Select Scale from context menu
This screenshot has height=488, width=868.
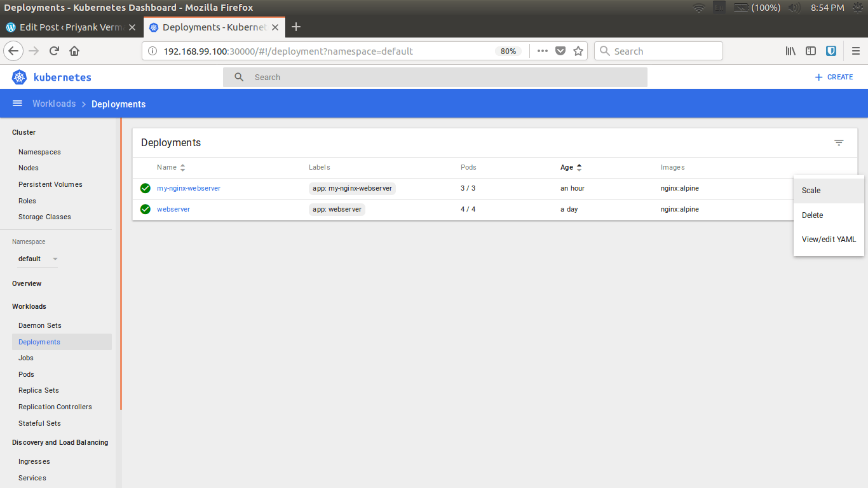tap(811, 191)
